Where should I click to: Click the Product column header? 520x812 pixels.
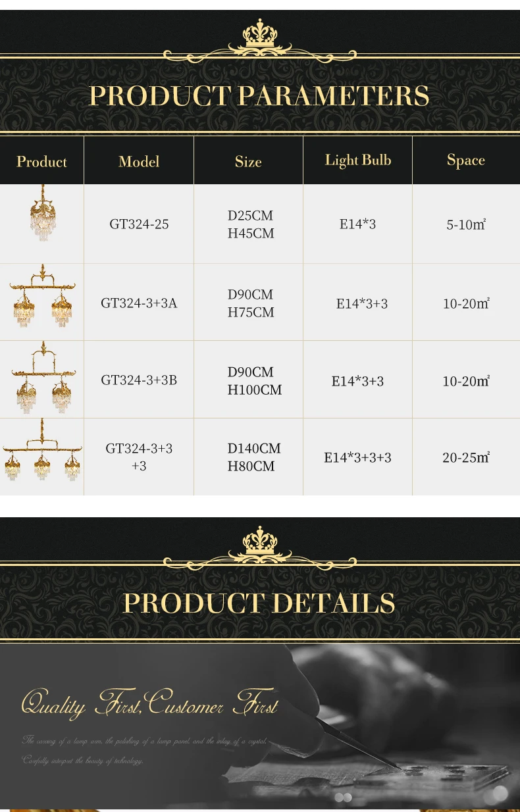pyautogui.click(x=42, y=161)
